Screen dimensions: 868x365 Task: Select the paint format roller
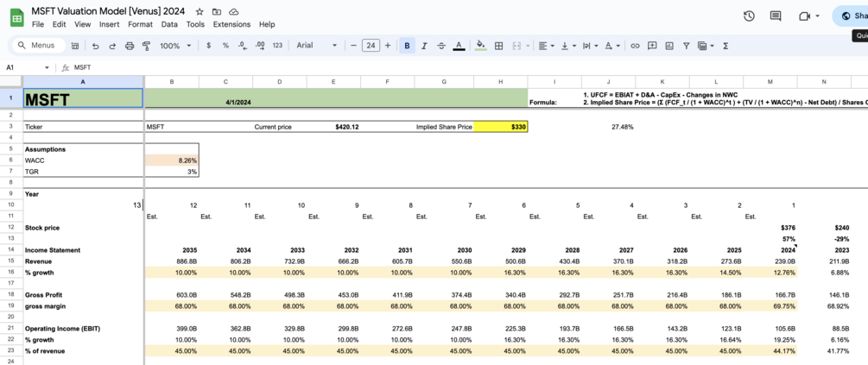coord(147,46)
